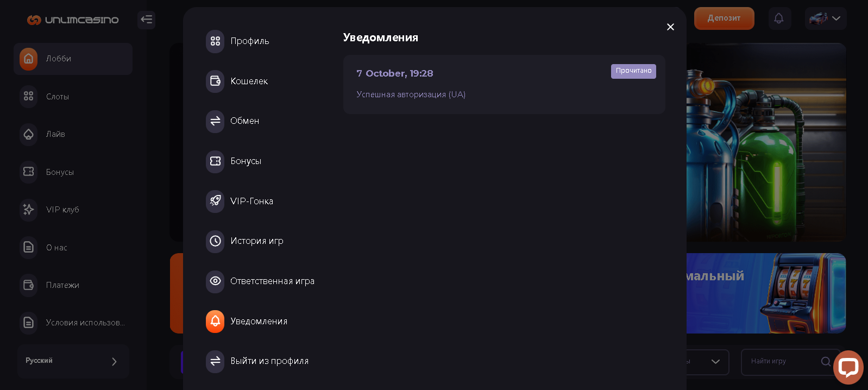Click Выйти из профиля to log out
The image size is (868, 390).
coord(269,361)
